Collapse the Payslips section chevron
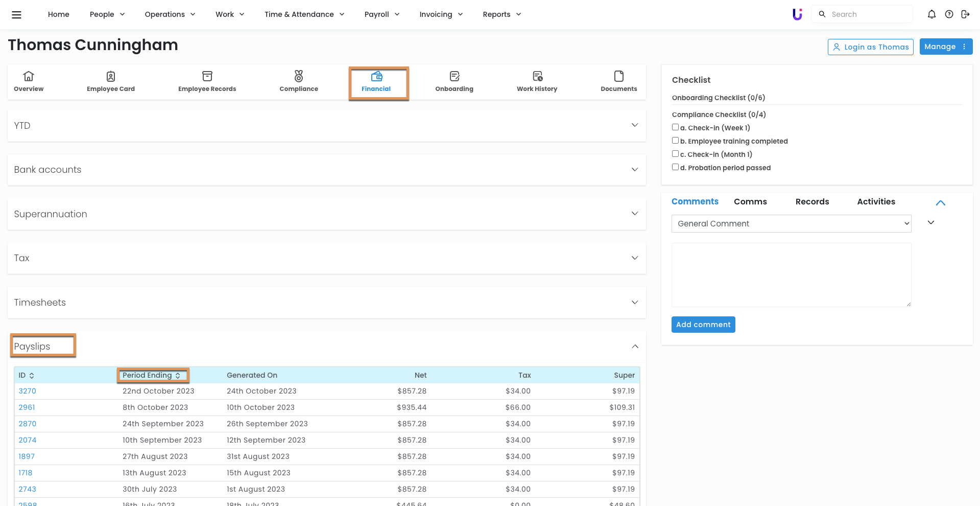 [x=635, y=347]
